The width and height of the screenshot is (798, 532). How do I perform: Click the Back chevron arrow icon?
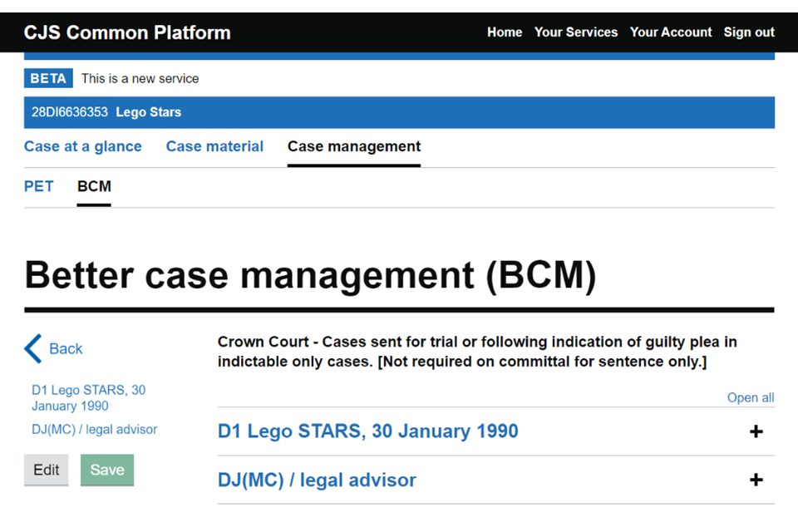(x=33, y=349)
